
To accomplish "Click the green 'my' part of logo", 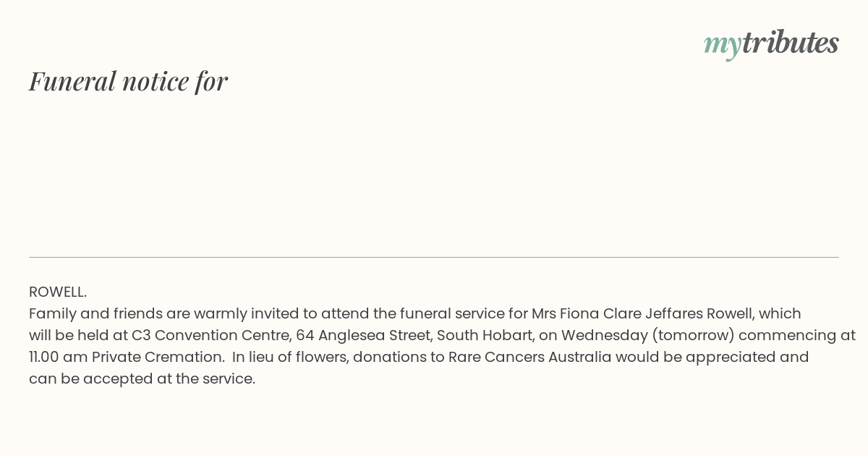I will click(x=722, y=45).
